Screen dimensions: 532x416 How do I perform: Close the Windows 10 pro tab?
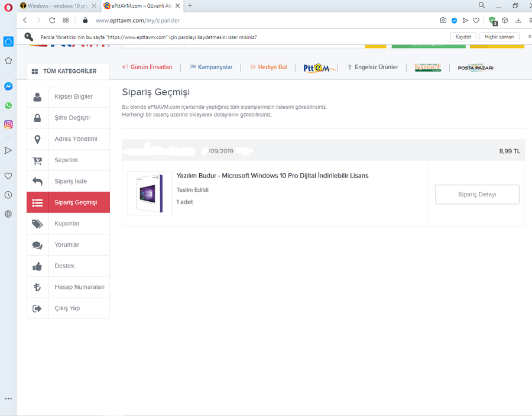click(94, 6)
